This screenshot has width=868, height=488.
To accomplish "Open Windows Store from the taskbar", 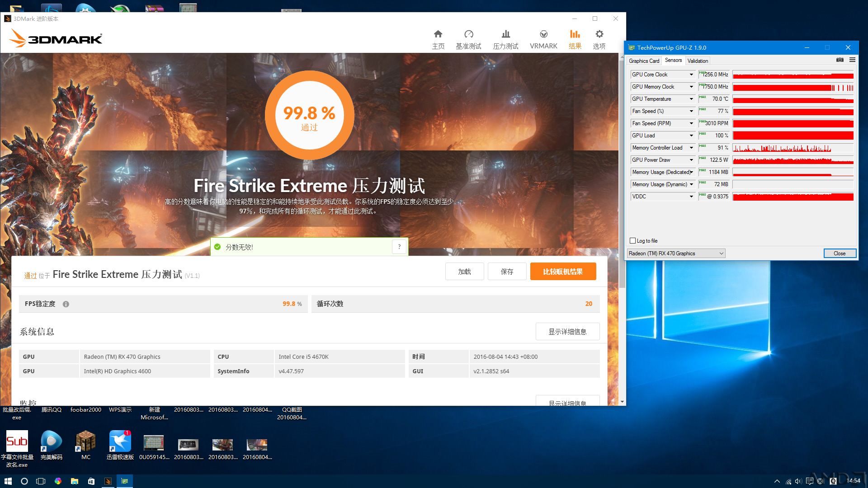I will coord(91,481).
